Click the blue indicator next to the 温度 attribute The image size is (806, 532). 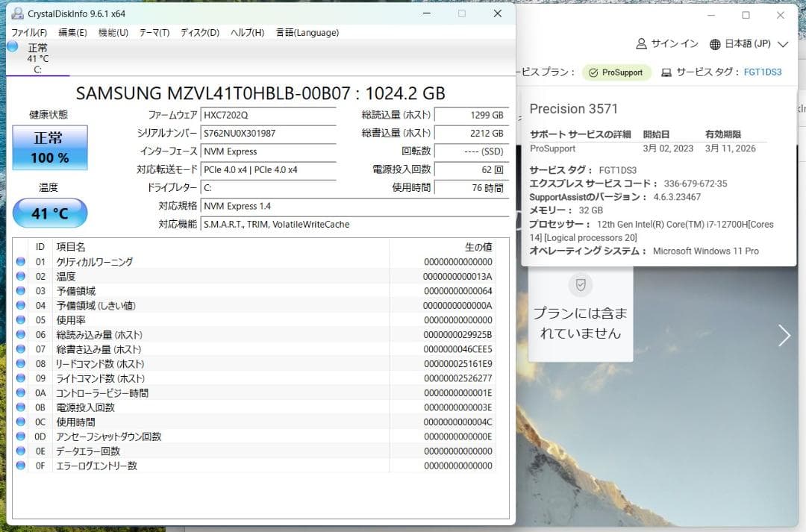[22, 276]
